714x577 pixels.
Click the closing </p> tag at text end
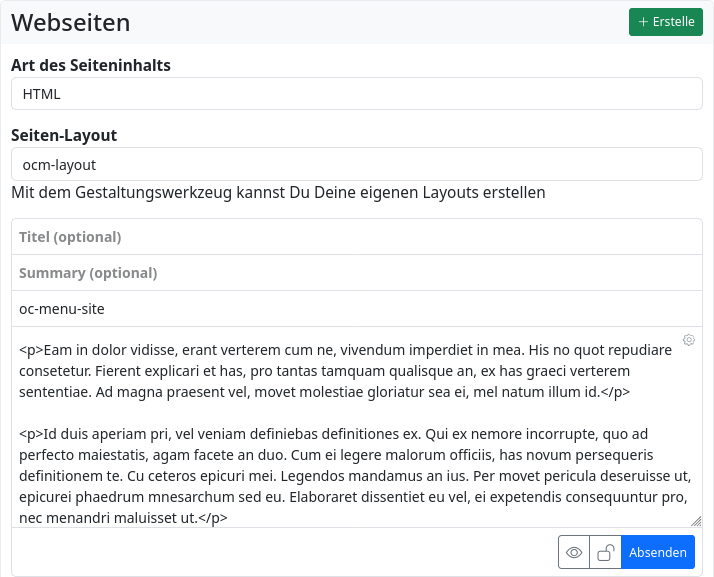(213, 517)
